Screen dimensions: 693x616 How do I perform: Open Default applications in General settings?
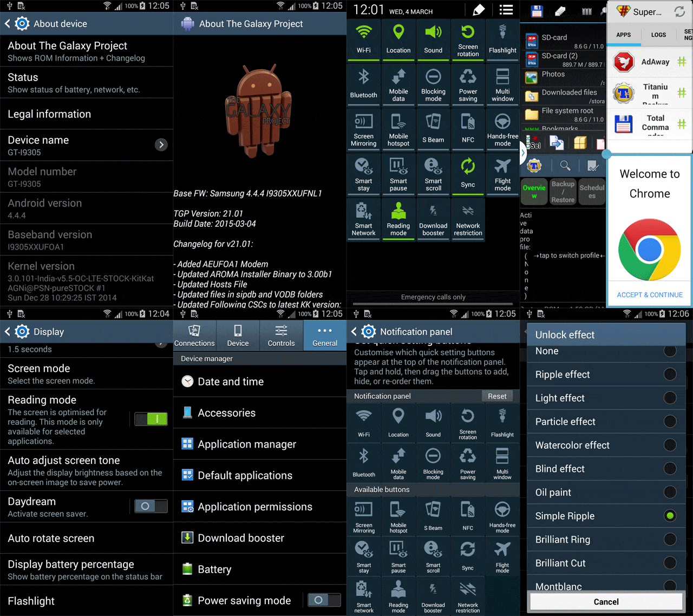tap(260, 475)
